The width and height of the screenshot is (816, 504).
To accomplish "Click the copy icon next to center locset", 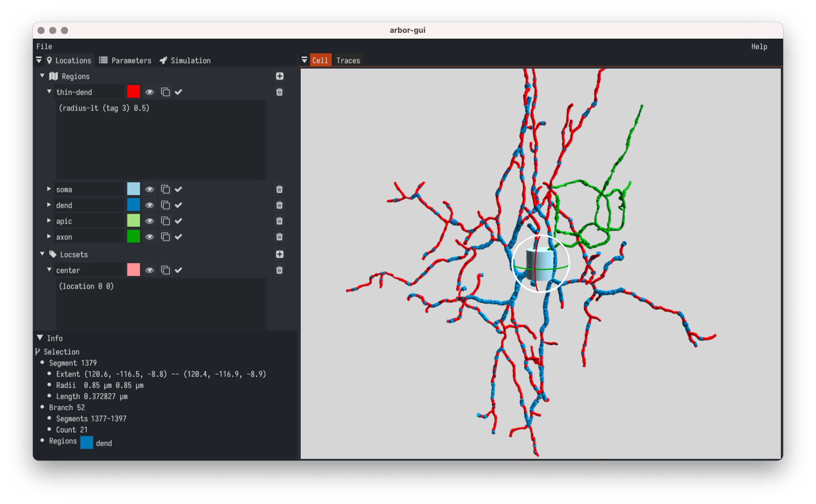I will click(x=165, y=270).
